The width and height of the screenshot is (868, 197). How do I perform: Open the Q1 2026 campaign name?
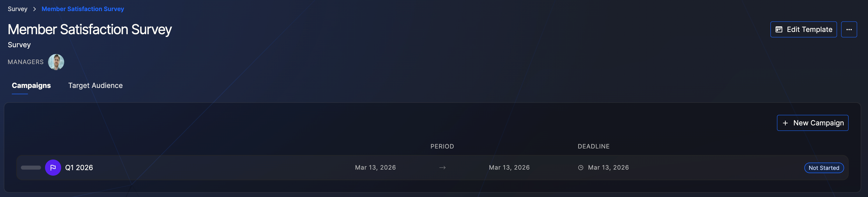(79, 168)
